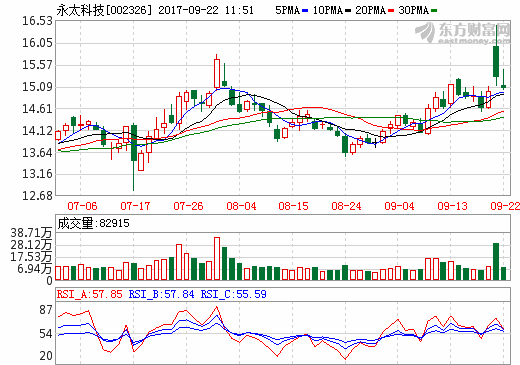Click the 30PMA legend label
520x365 pixels.
click(x=414, y=11)
